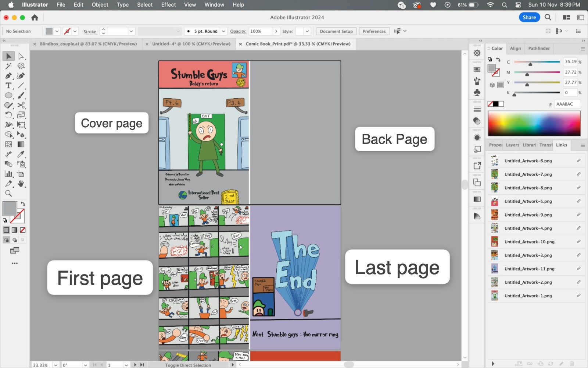
Task: Select the Column Graph tool
Action: click(8, 174)
